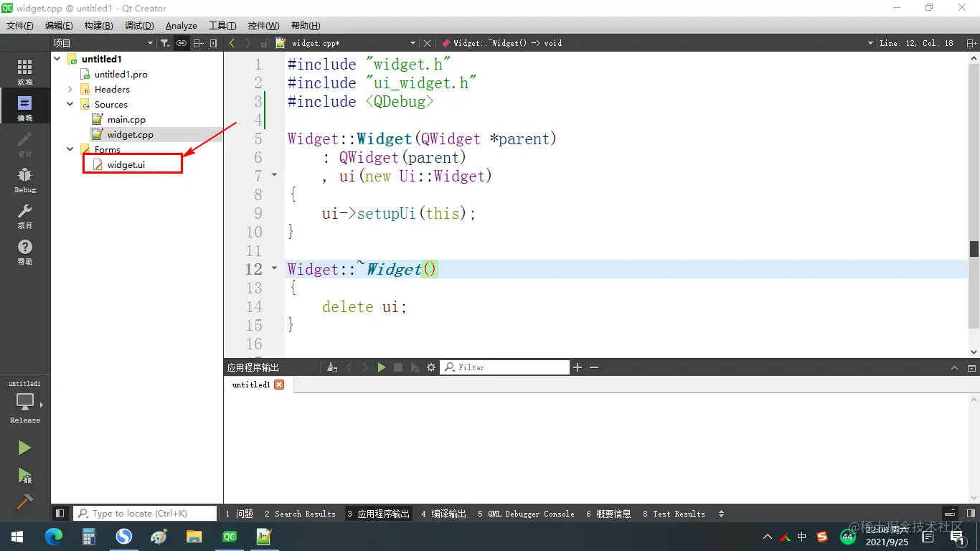
Task: Click the Build hammer button
Action: 24,501
